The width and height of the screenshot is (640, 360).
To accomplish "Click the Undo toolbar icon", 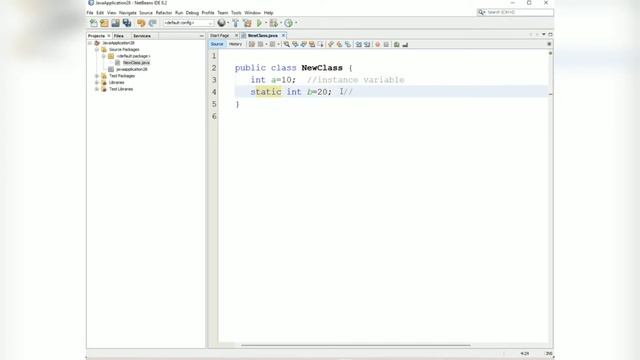I will click(141, 23).
